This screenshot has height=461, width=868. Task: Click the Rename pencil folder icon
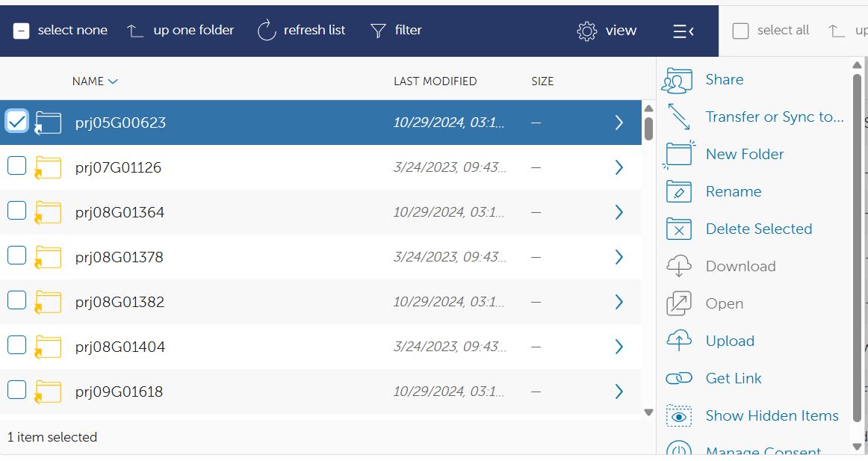[x=679, y=191]
